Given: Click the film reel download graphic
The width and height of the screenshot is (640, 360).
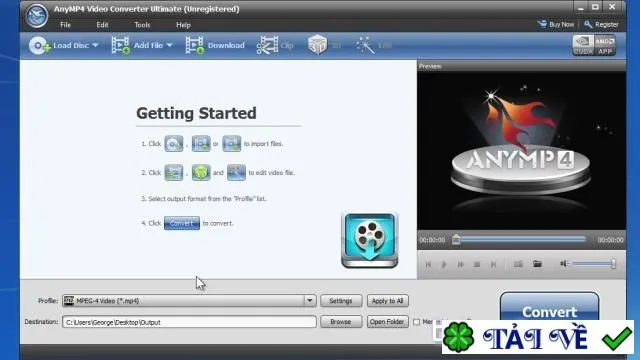Looking at the screenshot, I should [370, 240].
